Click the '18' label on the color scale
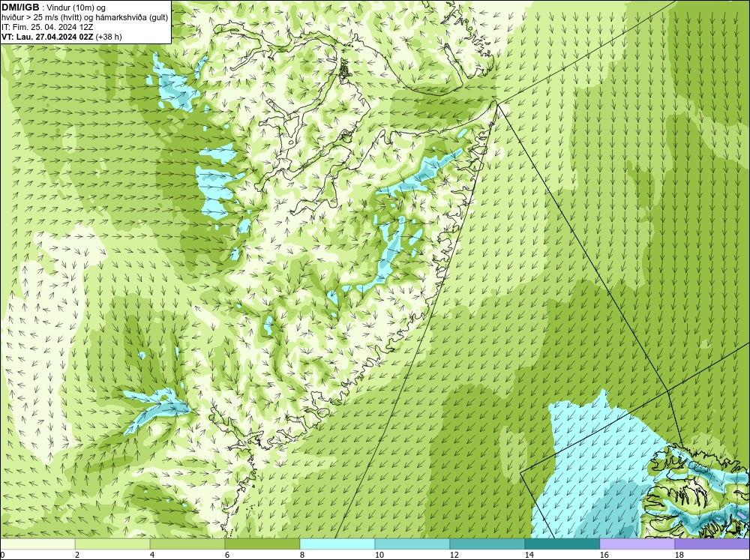The width and height of the screenshot is (750, 560). point(679,555)
